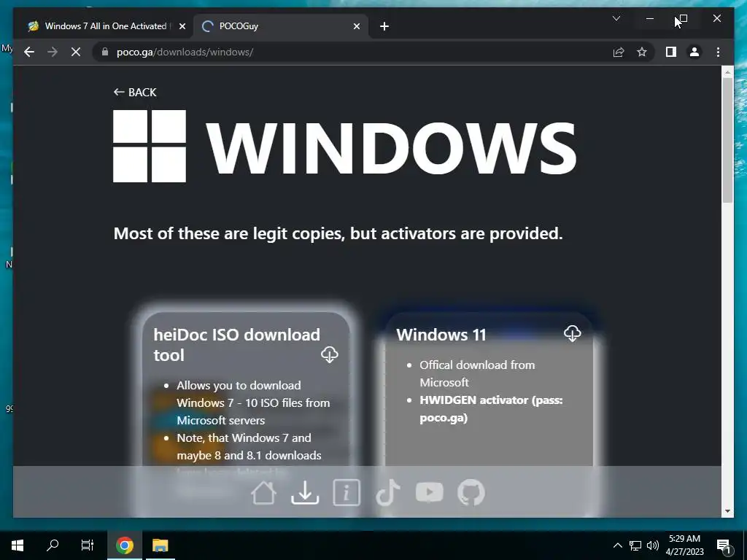Show hidden tray icons chevron
This screenshot has height=560, width=747.
617,545
